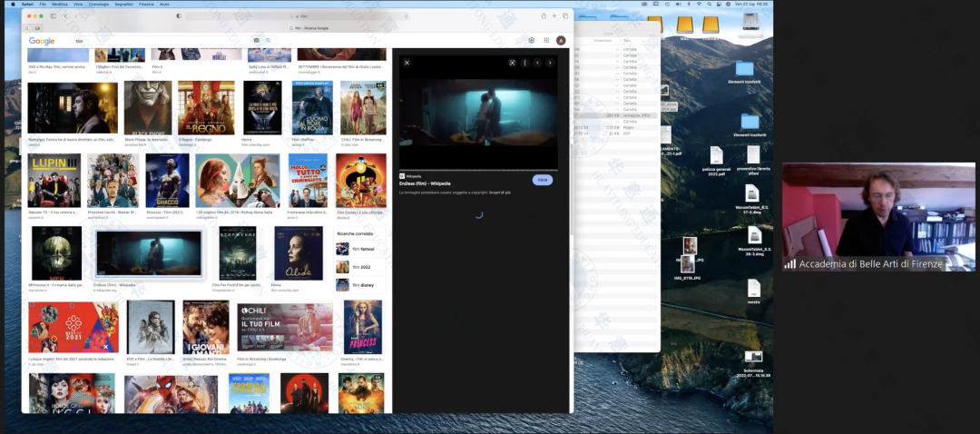
Task: Select 'polizza generali 2022.pdf' desktop file
Action: coord(716,163)
